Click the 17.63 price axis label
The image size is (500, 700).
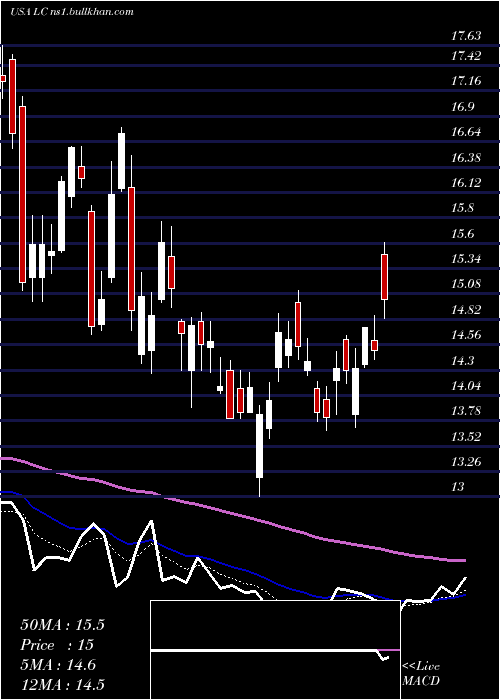coord(466,36)
